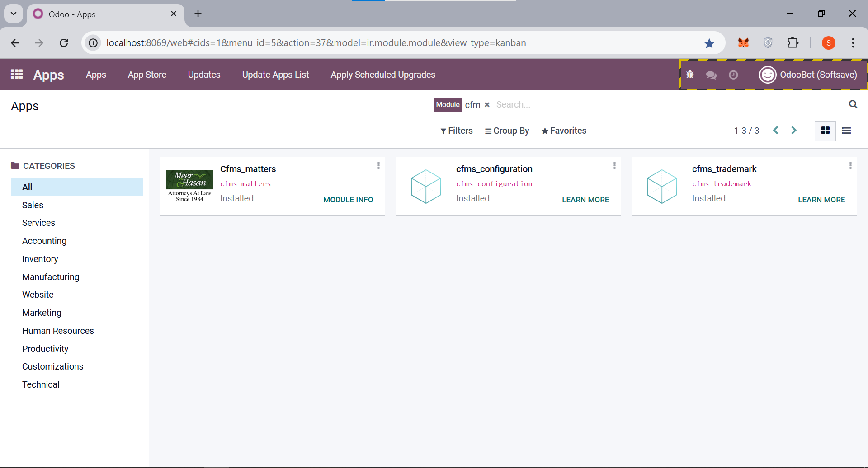Image resolution: width=868 pixels, height=468 pixels.
Task: Open the activities clock icon
Action: click(733, 75)
